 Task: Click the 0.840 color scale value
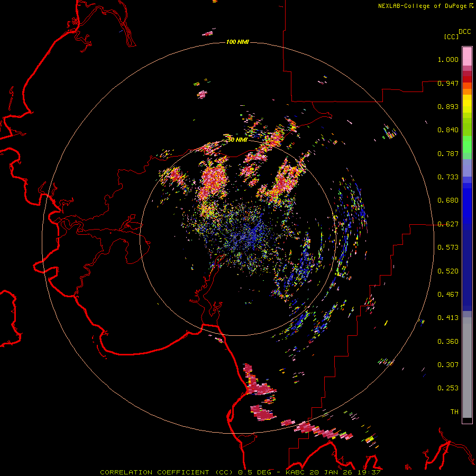click(448, 130)
